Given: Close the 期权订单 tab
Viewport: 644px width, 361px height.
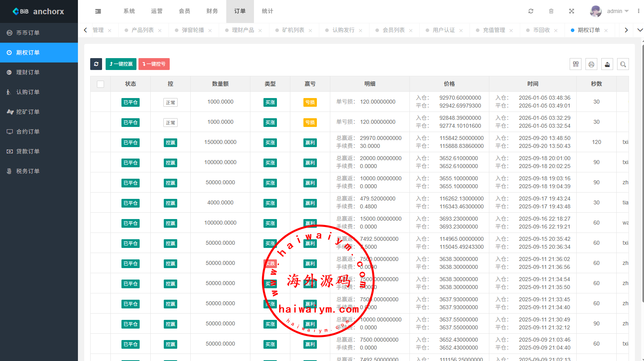Looking at the screenshot, I should [606, 30].
